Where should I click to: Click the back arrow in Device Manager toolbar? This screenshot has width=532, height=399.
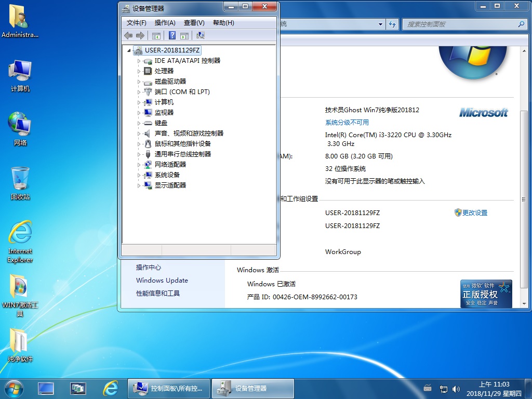pyautogui.click(x=128, y=35)
